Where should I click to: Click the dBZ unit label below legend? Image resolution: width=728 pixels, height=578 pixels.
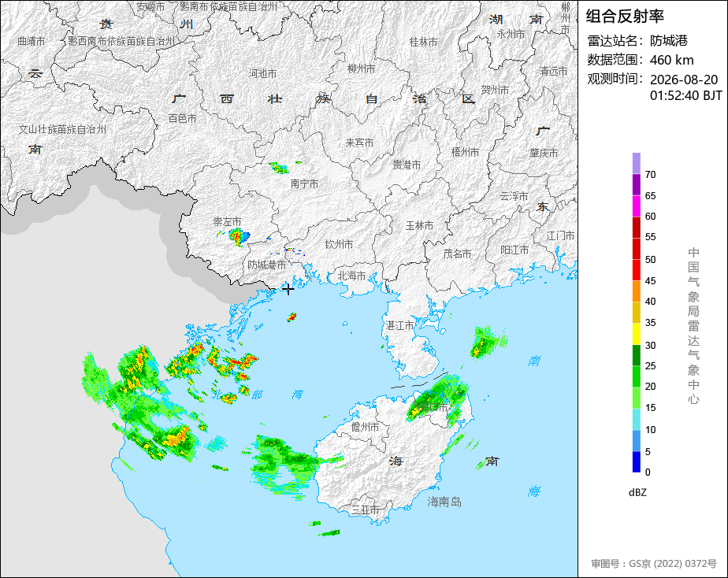click(x=637, y=493)
